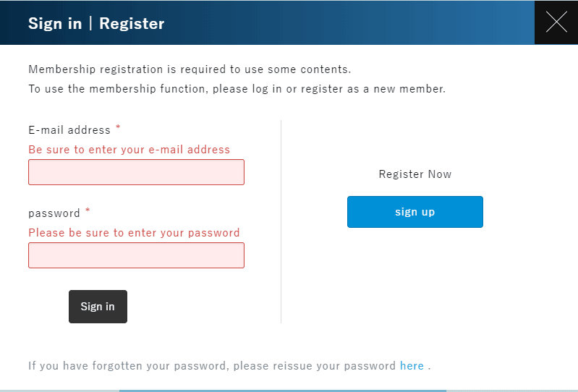Screen dimensions: 578x392
Task: Click the red asterisk beside E-mail address
Action: (x=118, y=129)
